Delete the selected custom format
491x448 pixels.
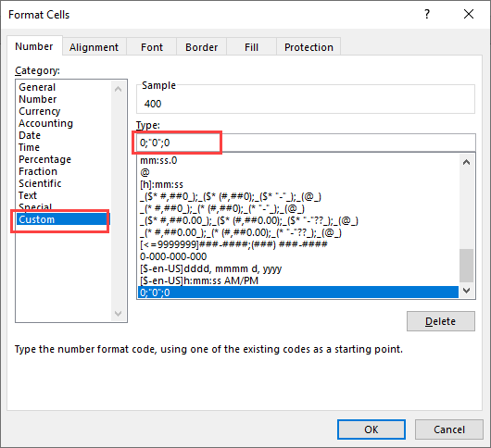pyautogui.click(x=441, y=321)
